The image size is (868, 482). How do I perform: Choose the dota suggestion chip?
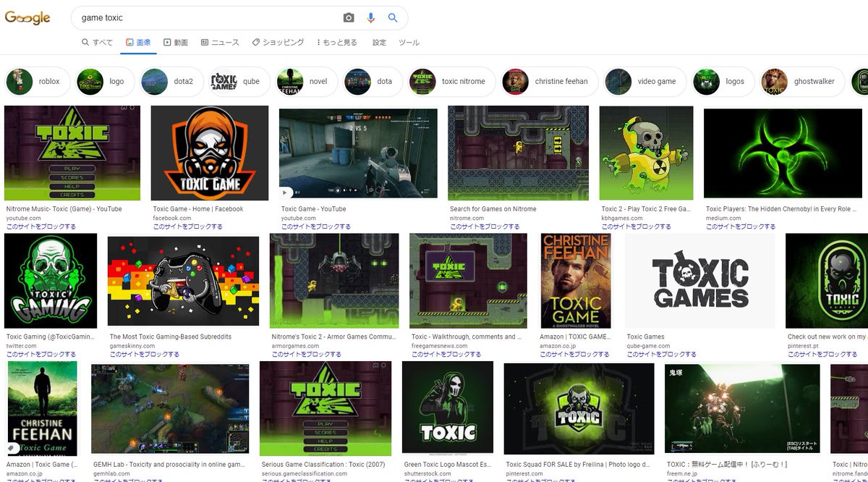pyautogui.click(x=372, y=82)
